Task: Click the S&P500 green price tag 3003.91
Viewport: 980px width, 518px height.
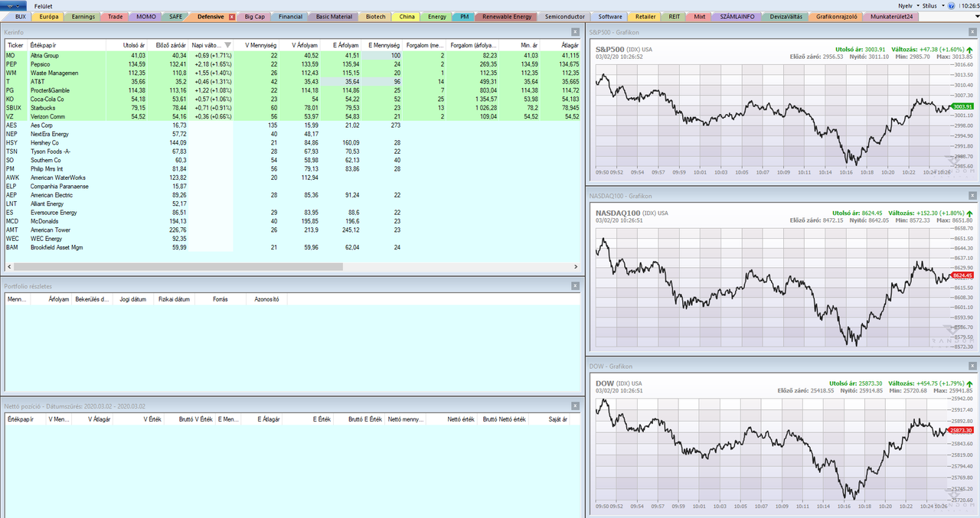Action: point(962,106)
